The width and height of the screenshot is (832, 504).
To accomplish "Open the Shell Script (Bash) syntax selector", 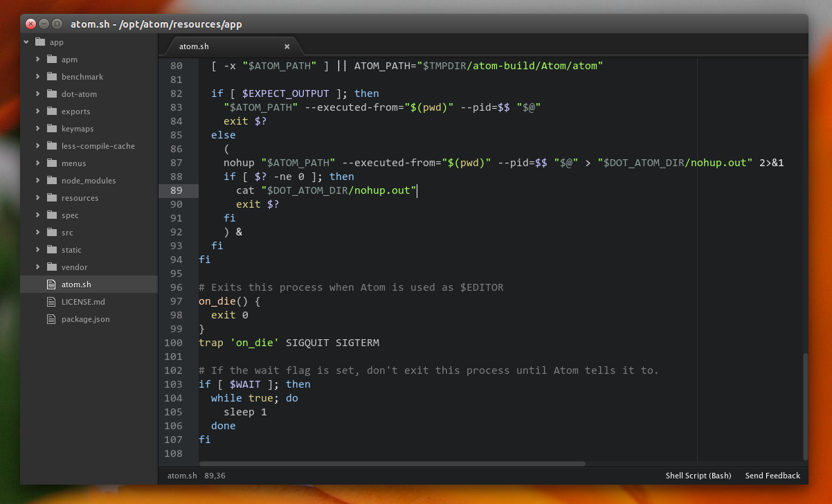I will [698, 476].
